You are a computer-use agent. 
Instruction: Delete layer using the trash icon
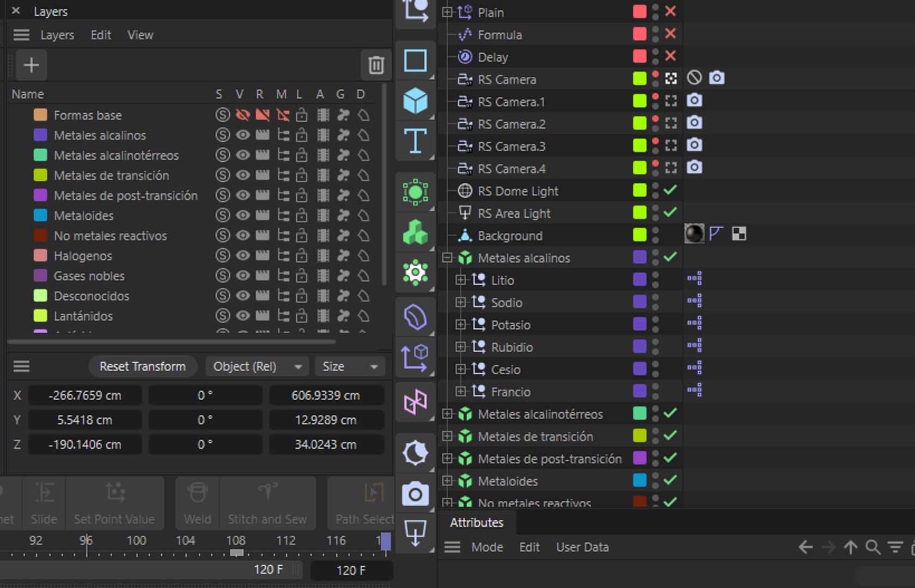click(x=376, y=65)
